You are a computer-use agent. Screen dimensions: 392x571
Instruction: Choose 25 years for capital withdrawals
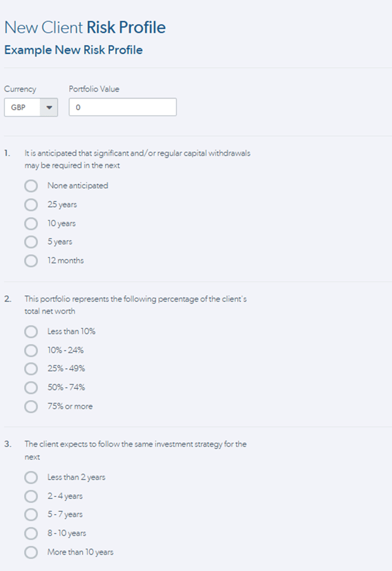[x=31, y=204]
